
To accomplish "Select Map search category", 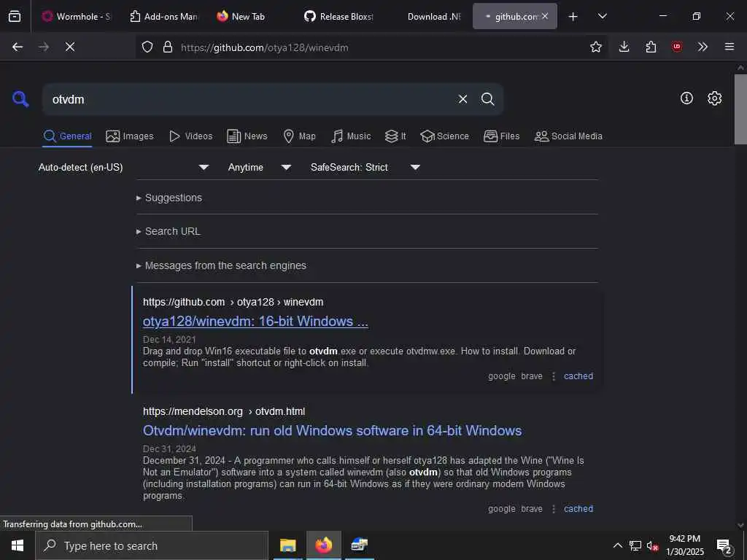I will point(299,136).
